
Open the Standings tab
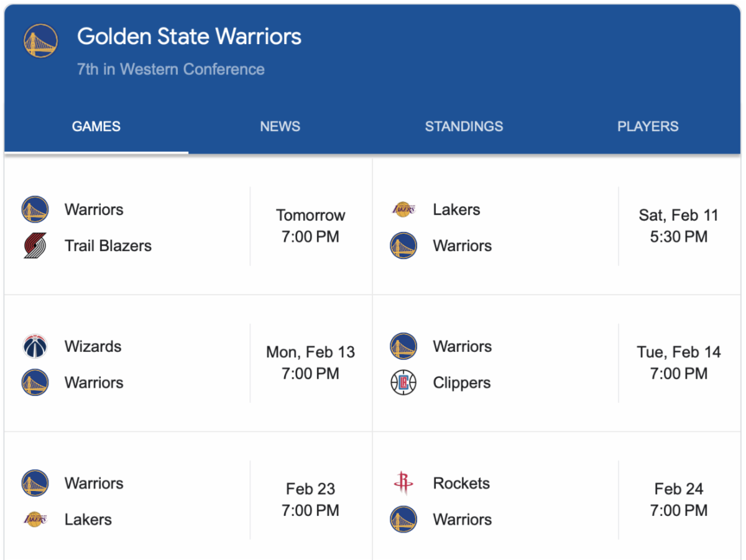pos(464,127)
